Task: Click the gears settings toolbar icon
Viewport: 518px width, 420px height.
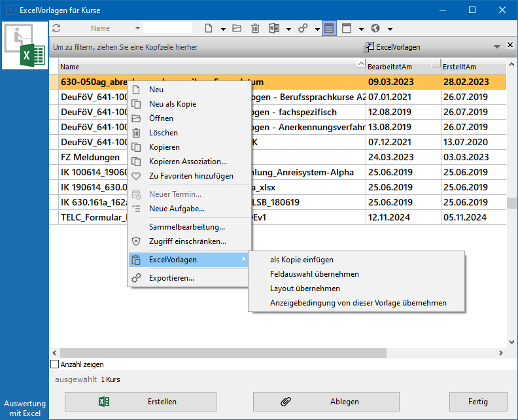Action: point(303,28)
